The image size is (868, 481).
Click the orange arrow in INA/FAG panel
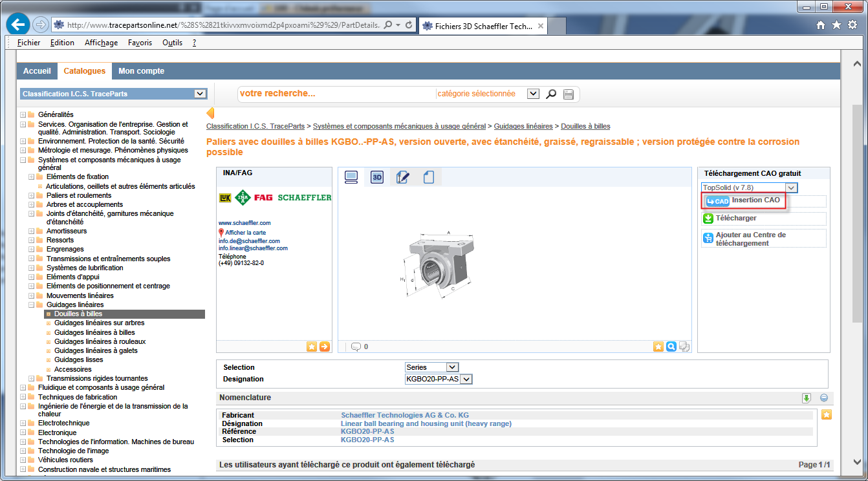click(325, 347)
